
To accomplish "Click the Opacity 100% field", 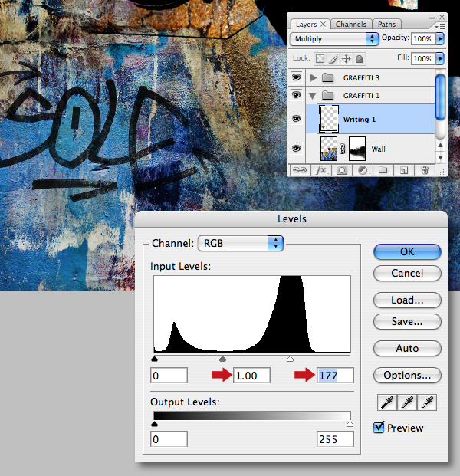I will point(423,38).
